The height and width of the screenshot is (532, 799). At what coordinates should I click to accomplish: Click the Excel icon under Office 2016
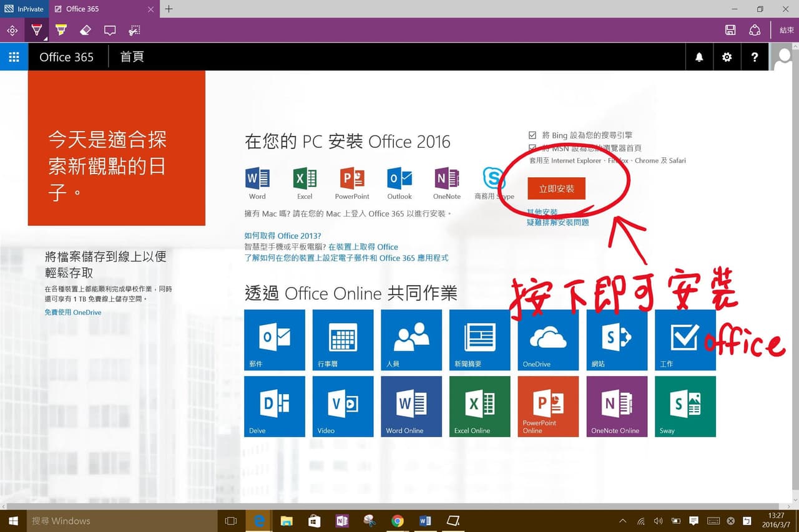(305, 183)
